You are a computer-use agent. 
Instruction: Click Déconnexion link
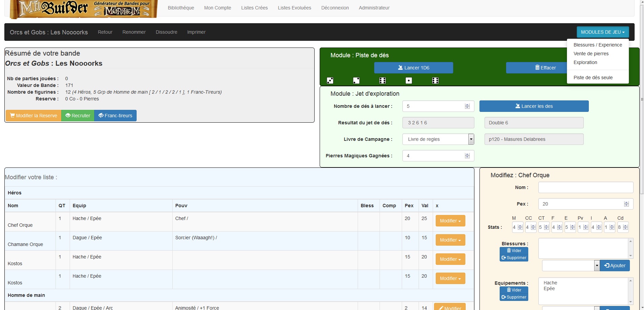pos(335,8)
